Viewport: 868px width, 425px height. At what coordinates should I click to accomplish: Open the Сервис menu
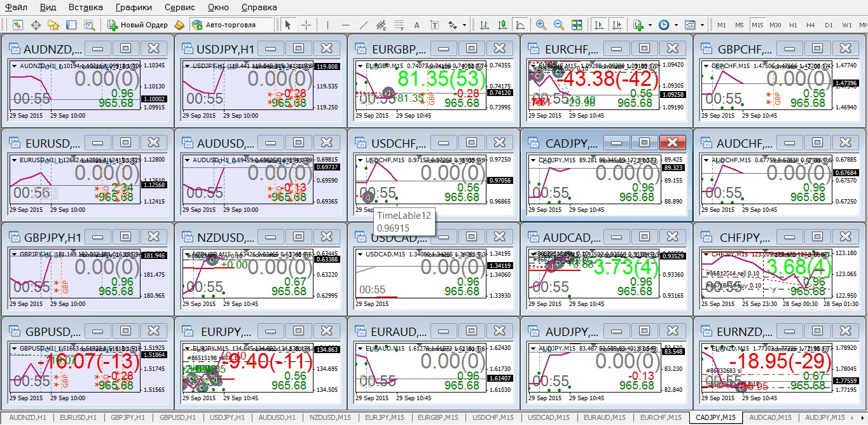(180, 7)
